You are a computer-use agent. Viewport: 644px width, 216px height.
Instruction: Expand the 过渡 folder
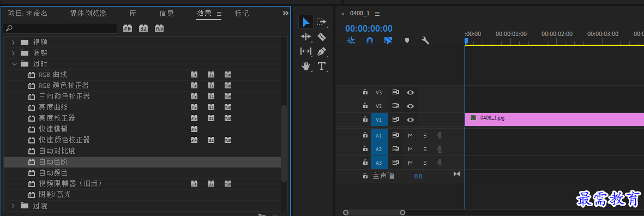tap(14, 206)
